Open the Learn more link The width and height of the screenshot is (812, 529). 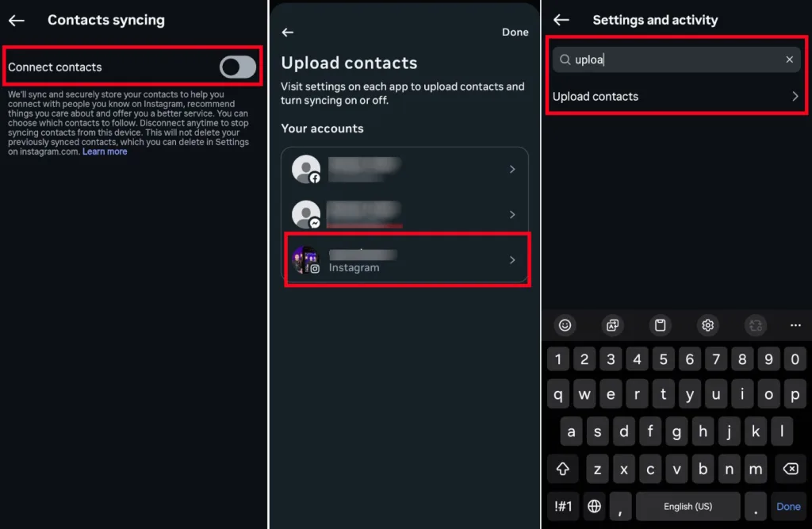(x=105, y=151)
